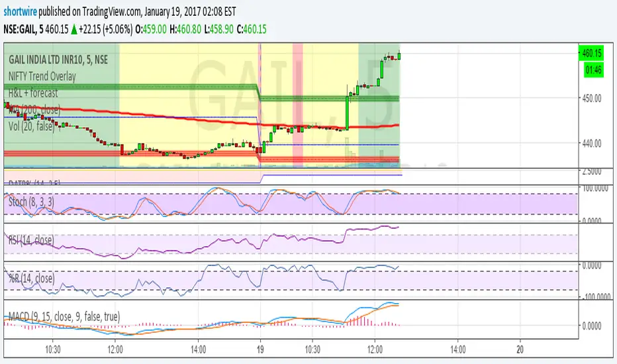Image resolution: width=617 pixels, height=364 pixels.
Task: Click the MA (200, close) indicator label
Action: (x=34, y=109)
